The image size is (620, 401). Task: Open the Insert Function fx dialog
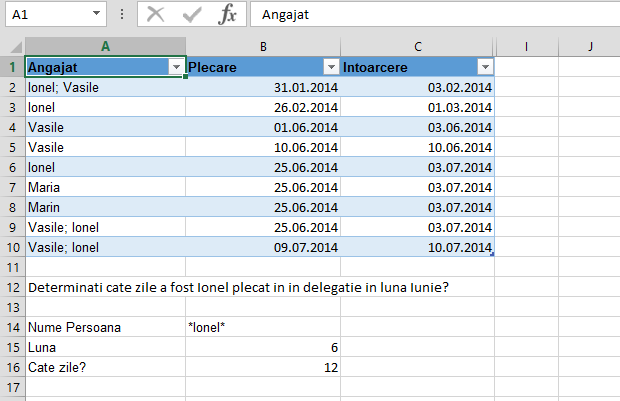coord(228,14)
